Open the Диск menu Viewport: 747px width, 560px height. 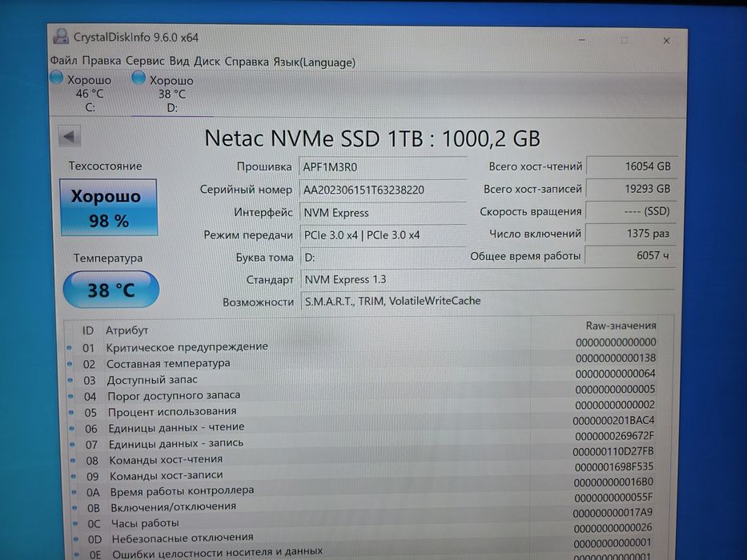point(207,62)
